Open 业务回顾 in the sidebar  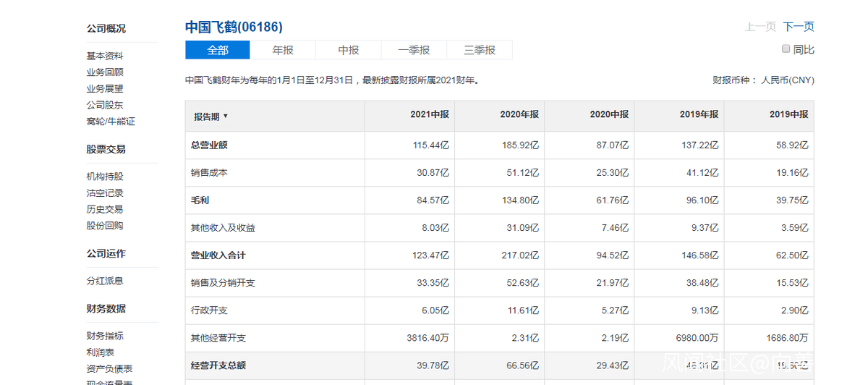105,72
